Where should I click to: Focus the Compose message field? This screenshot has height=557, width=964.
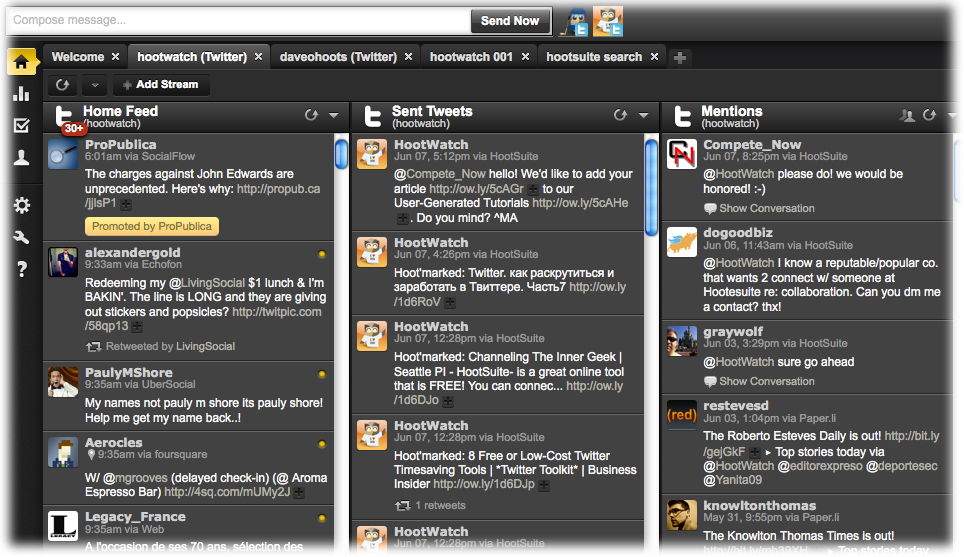(x=239, y=20)
